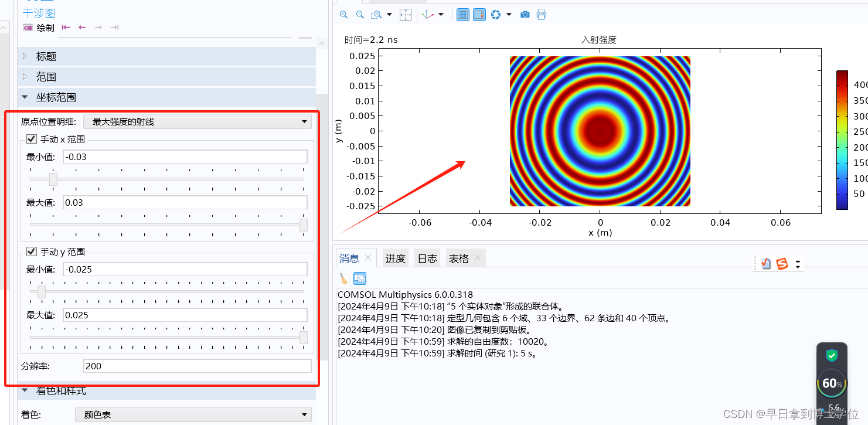The image size is (868, 425).
Task: Click the floating toolbar options dots
Action: (x=798, y=264)
